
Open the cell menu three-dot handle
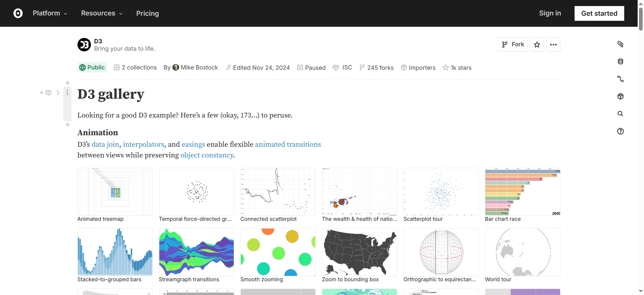click(x=67, y=93)
